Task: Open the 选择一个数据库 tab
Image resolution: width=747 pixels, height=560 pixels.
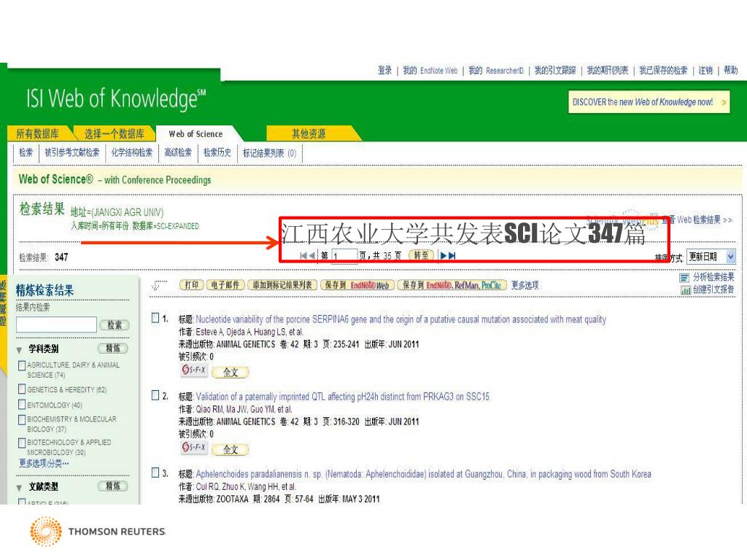Action: pyautogui.click(x=115, y=134)
